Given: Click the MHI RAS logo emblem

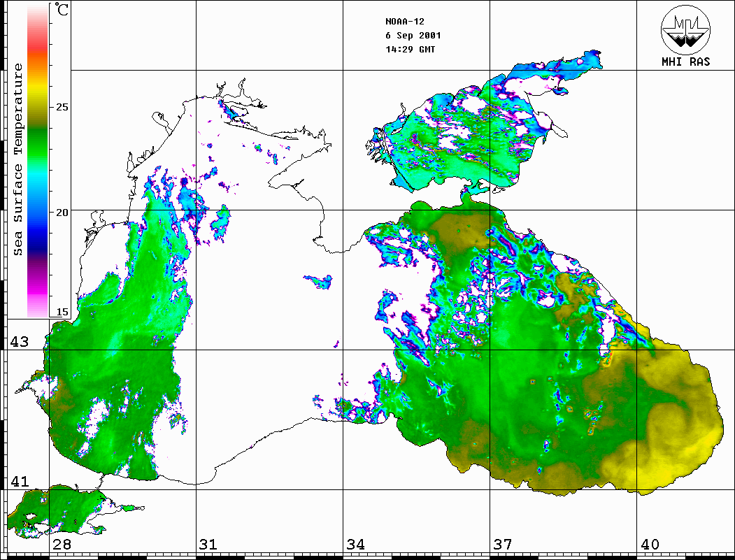Looking at the screenshot, I should coord(685,29).
